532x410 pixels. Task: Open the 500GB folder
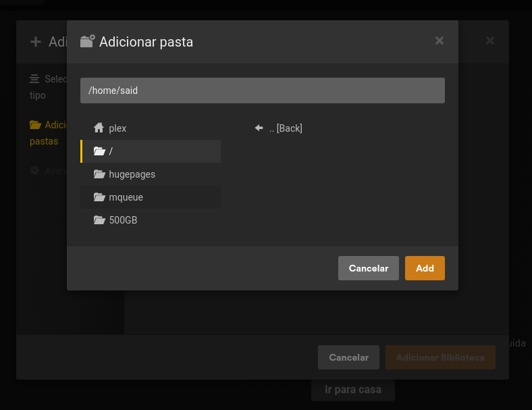(151, 220)
